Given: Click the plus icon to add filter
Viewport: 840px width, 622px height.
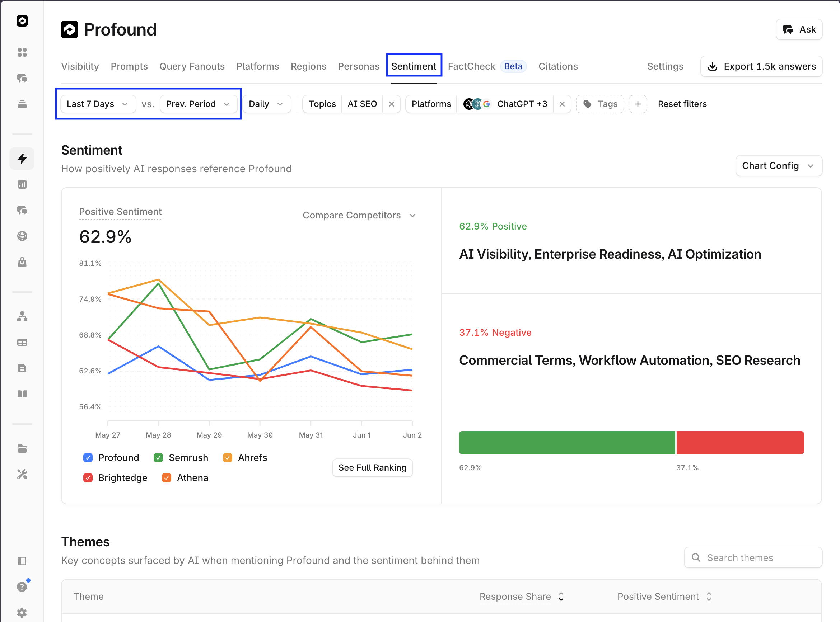Looking at the screenshot, I should click(638, 104).
